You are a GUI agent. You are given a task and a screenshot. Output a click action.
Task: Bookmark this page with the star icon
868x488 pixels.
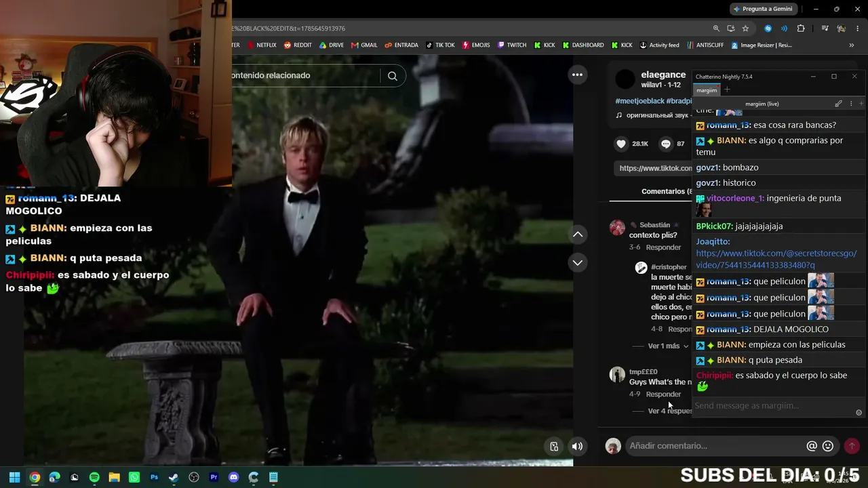point(745,28)
